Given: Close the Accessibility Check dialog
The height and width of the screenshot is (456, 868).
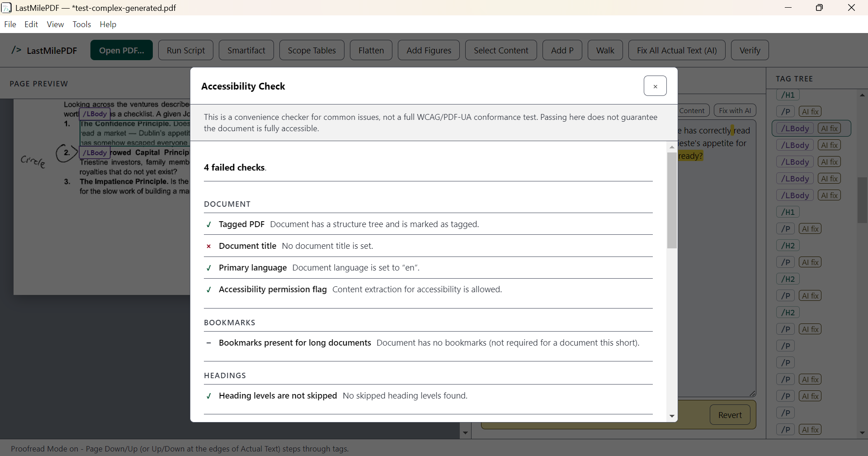Looking at the screenshot, I should coord(655,86).
